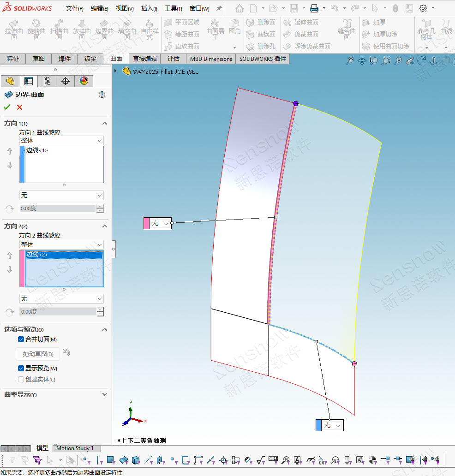Click the help question mark icon
Screen dimensions: 455x476
coord(102,95)
